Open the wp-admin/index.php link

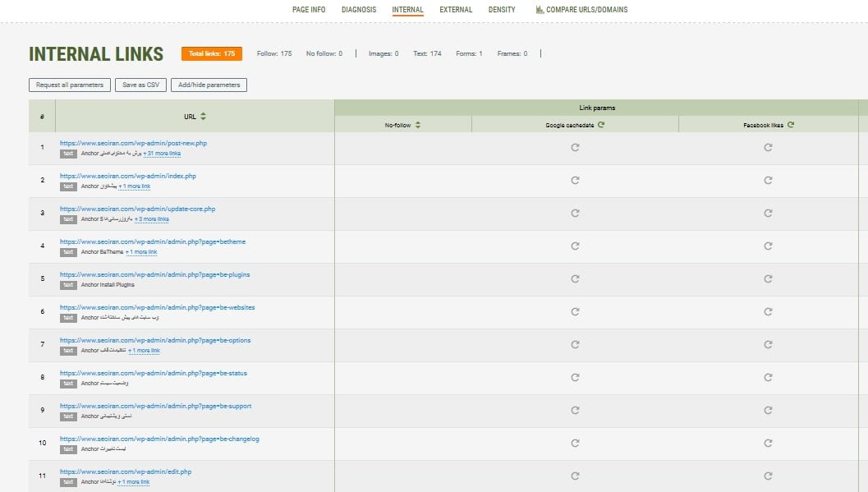click(128, 176)
